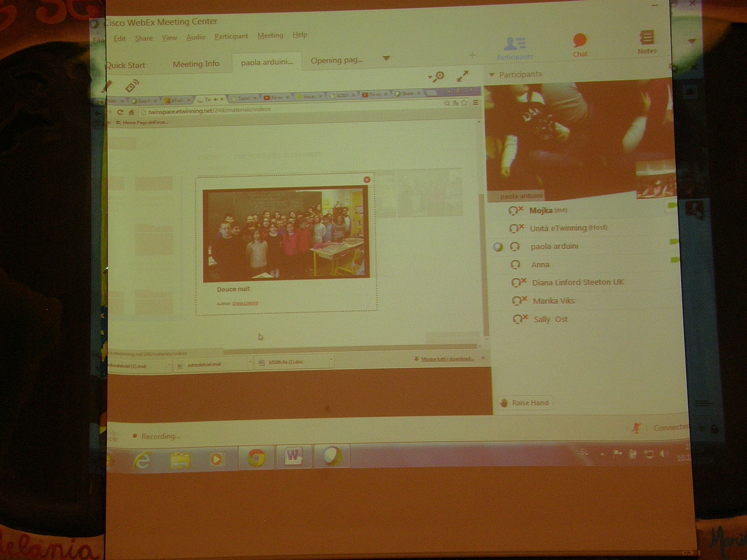Open Internet Explorer from the taskbar

tap(143, 459)
